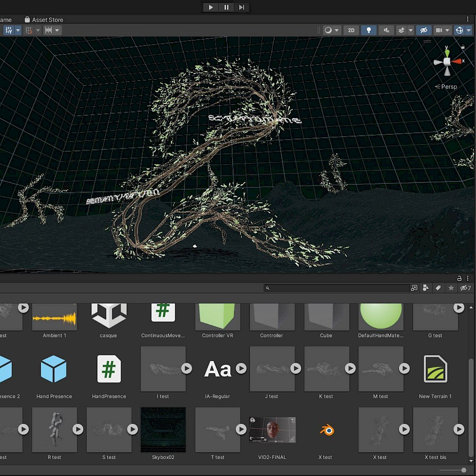Image resolution: width=476 pixels, height=476 pixels.
Task: Open the increment snapping dropdown arrow
Action: 57,30
